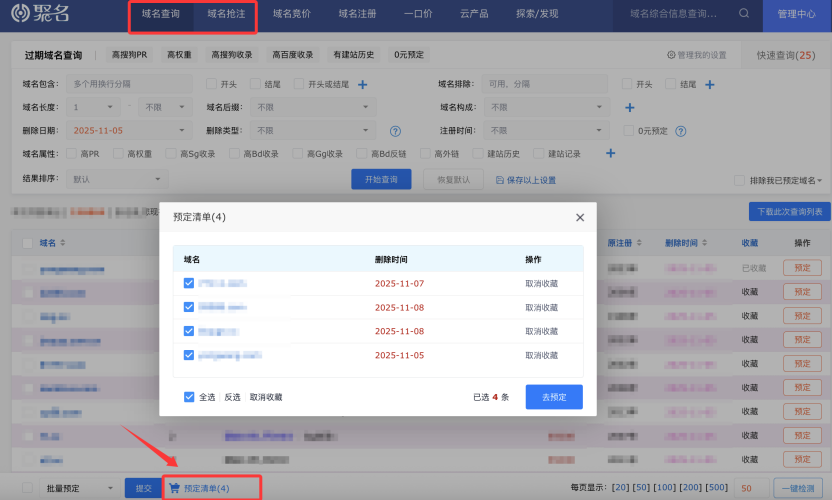Image resolution: width=832 pixels, height=500 pixels.
Task: Click the 去预定 button
Action: pyautogui.click(x=553, y=397)
